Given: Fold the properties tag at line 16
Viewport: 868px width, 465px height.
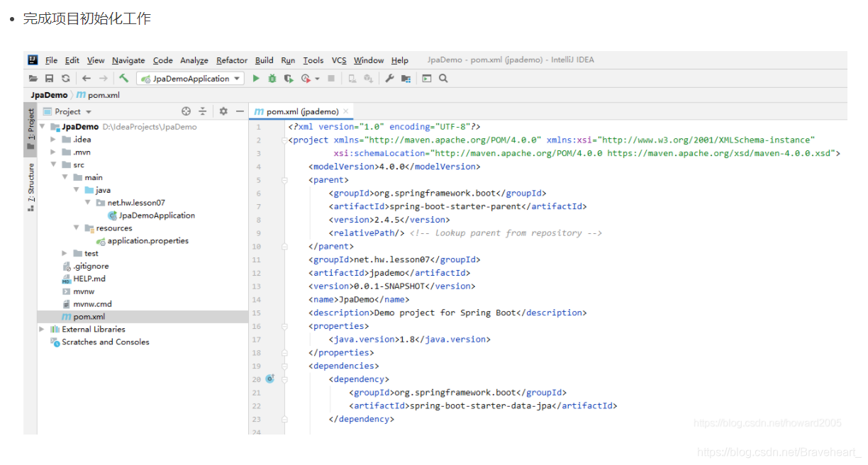Looking at the screenshot, I should pos(284,326).
